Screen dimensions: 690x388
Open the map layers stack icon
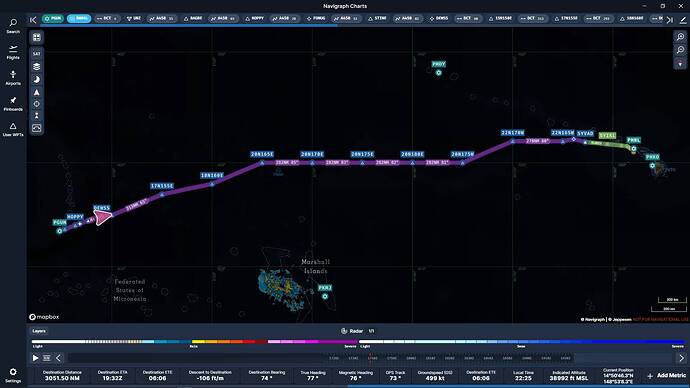pos(37,66)
